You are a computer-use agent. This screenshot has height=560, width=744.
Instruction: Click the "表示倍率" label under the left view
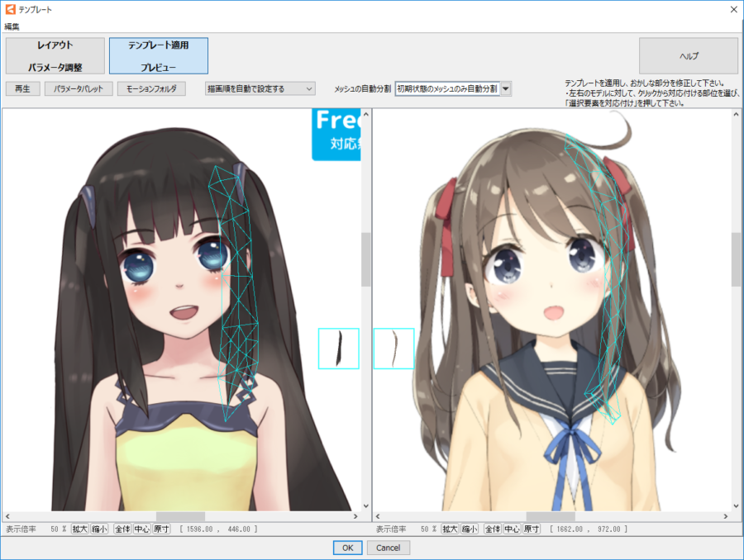(x=21, y=529)
